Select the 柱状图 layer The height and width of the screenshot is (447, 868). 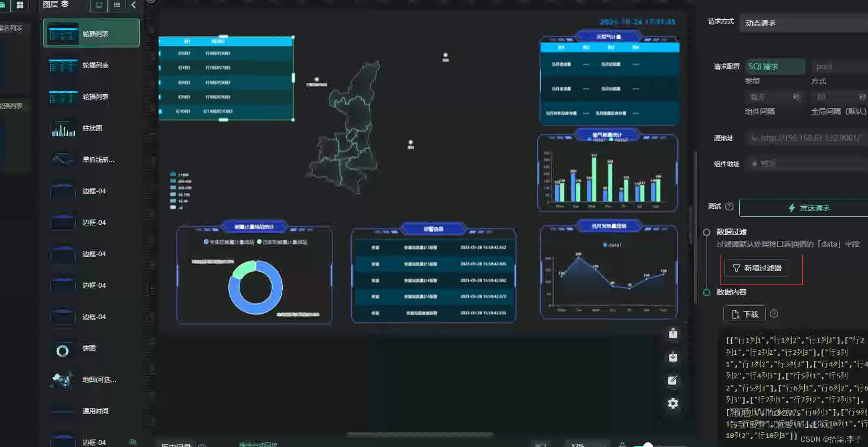point(91,128)
